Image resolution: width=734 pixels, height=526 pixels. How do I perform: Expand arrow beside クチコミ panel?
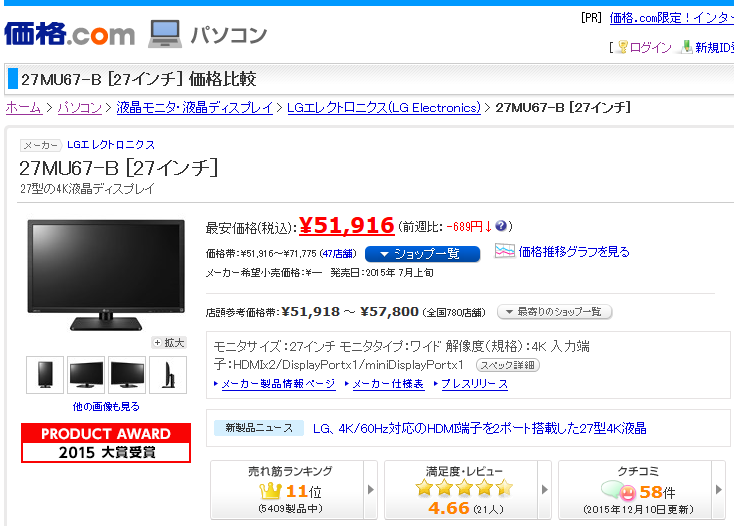[x=719, y=490]
